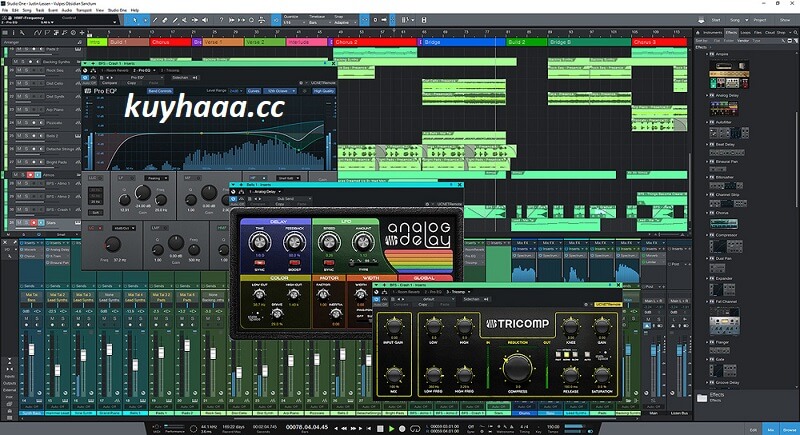Toggle the Browse panel button
The width and height of the screenshot is (800, 435).
point(789,430)
